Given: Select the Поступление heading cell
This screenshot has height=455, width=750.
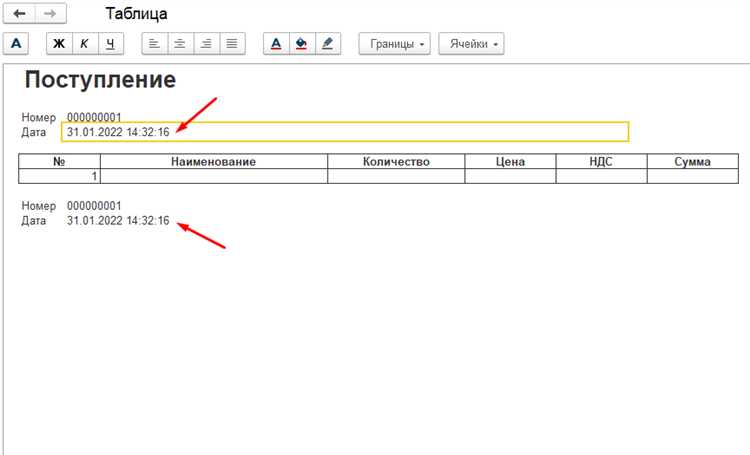Looking at the screenshot, I should 100,79.
